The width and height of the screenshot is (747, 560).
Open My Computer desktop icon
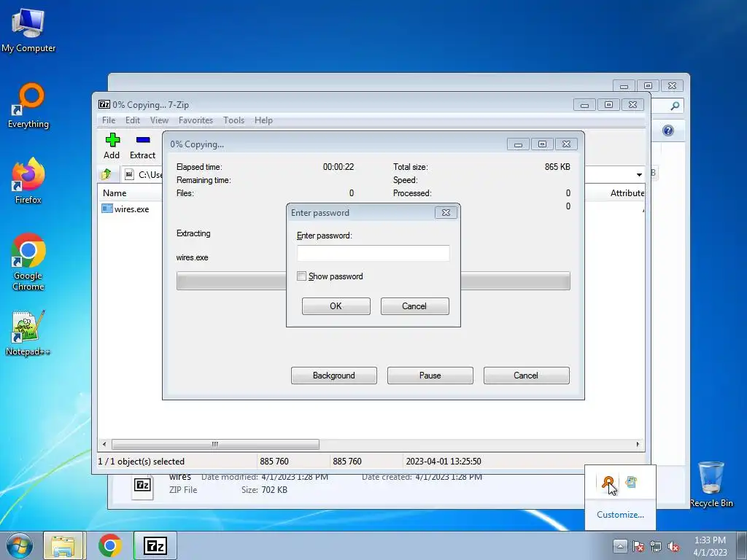tap(28, 29)
